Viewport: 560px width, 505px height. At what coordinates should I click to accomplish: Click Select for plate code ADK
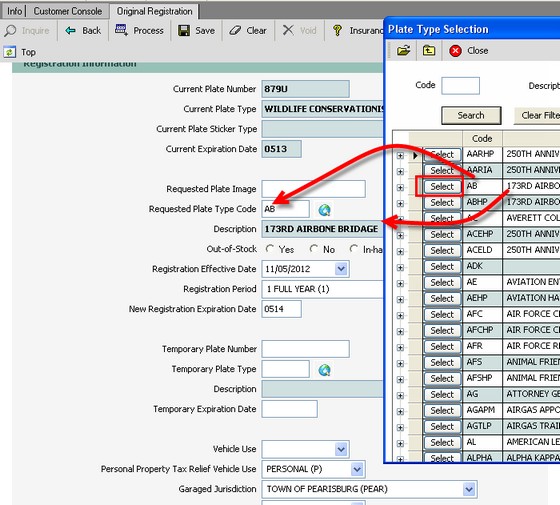click(x=442, y=267)
